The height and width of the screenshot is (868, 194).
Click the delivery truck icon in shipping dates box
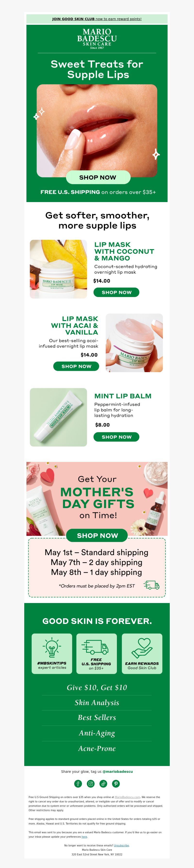pos(152,585)
